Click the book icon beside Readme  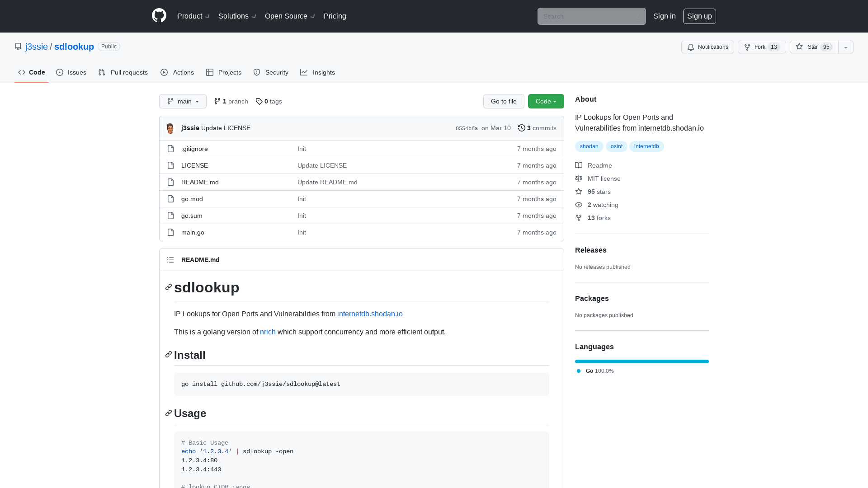click(579, 165)
